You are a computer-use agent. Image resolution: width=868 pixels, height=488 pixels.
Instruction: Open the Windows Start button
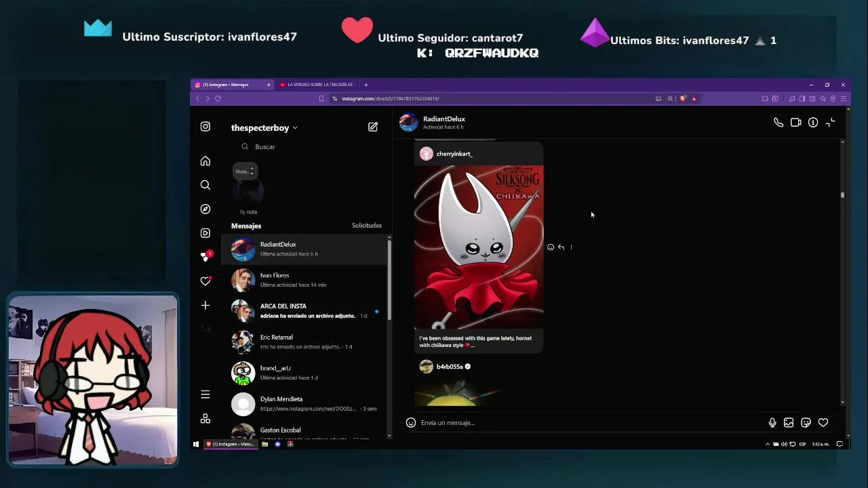(196, 445)
